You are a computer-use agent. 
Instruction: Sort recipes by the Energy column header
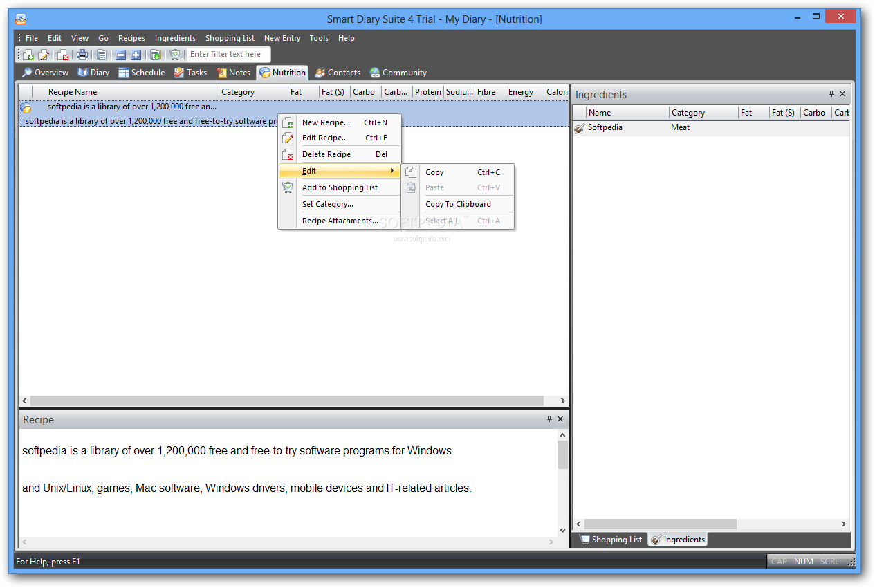pos(524,92)
